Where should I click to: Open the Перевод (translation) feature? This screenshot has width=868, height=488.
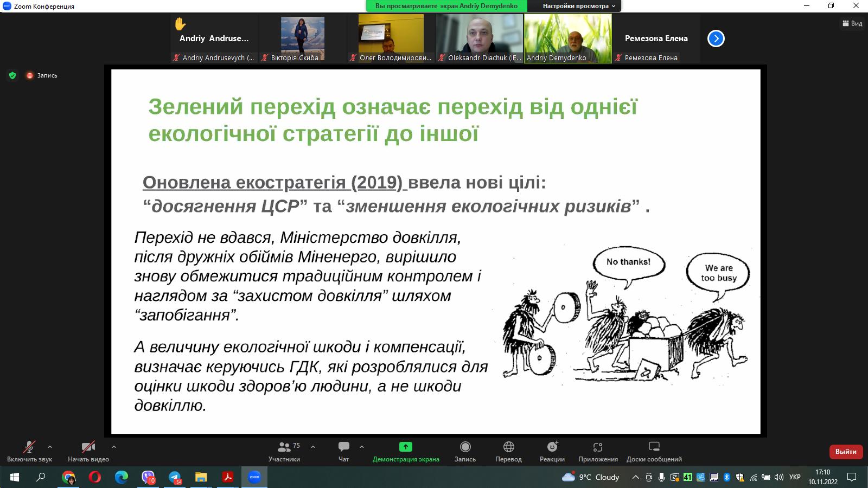508,451
